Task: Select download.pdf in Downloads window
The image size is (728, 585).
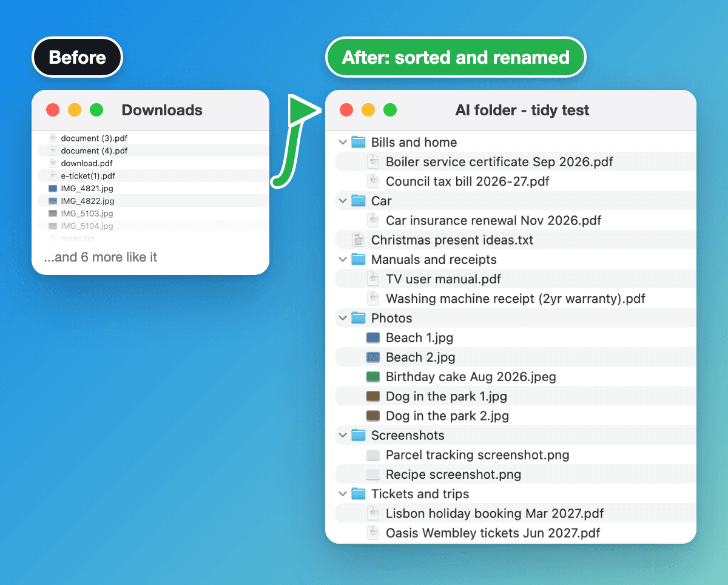Action: coord(87,163)
